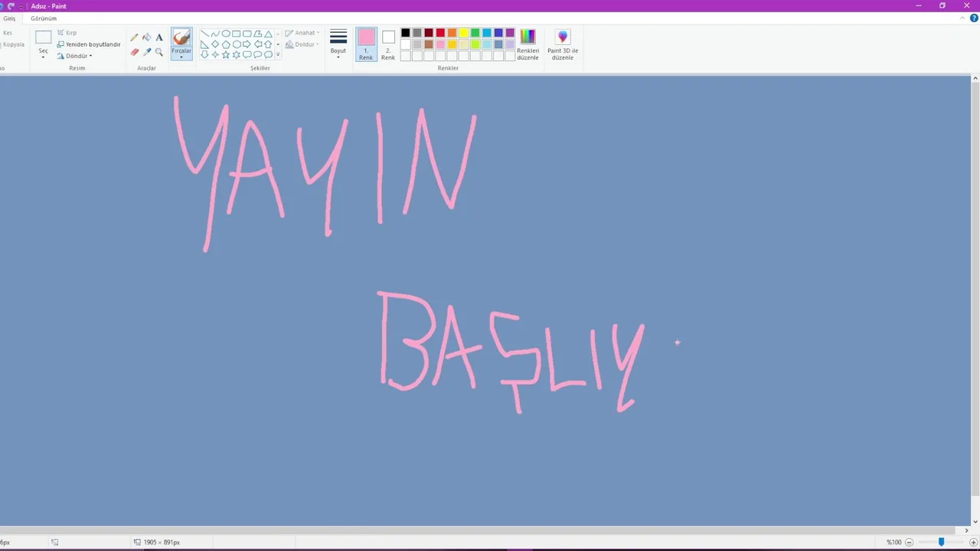The image size is (980, 551).
Task: Choose the Triangle shape
Action: click(x=268, y=34)
